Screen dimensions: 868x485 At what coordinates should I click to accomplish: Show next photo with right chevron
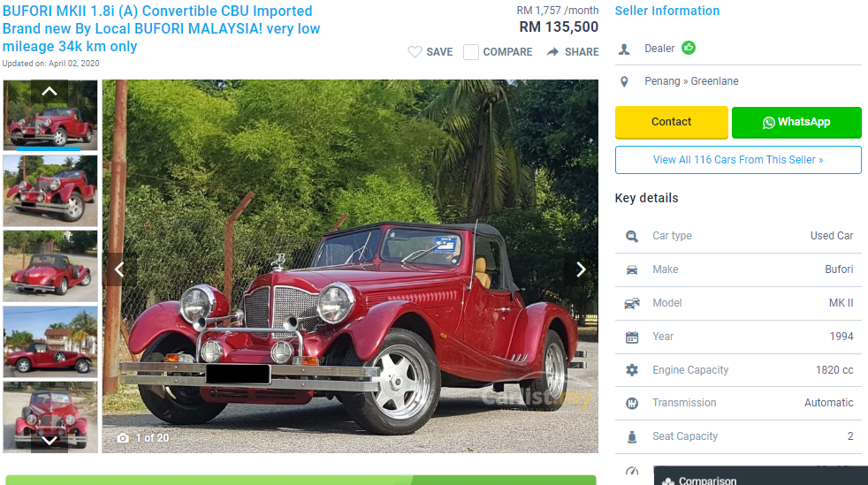pos(581,269)
